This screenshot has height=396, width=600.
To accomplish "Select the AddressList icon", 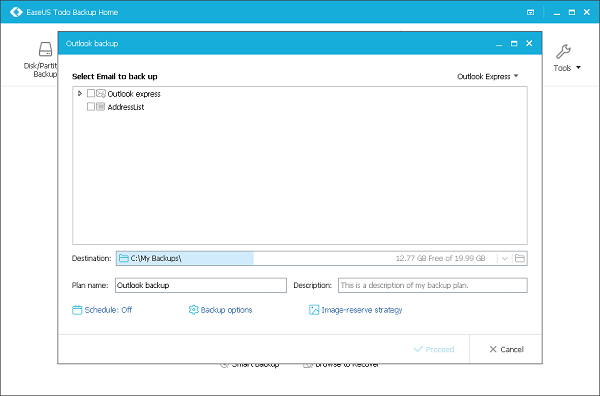I will (101, 107).
